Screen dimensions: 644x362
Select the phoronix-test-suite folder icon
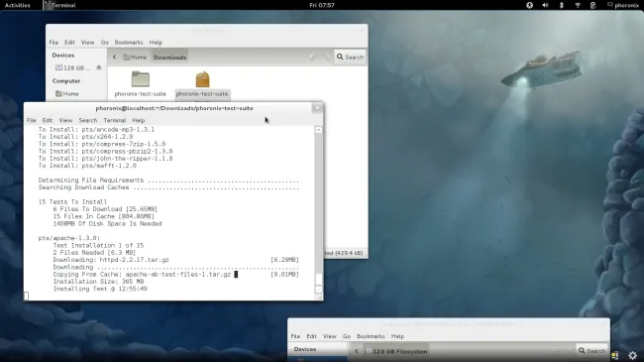140,79
